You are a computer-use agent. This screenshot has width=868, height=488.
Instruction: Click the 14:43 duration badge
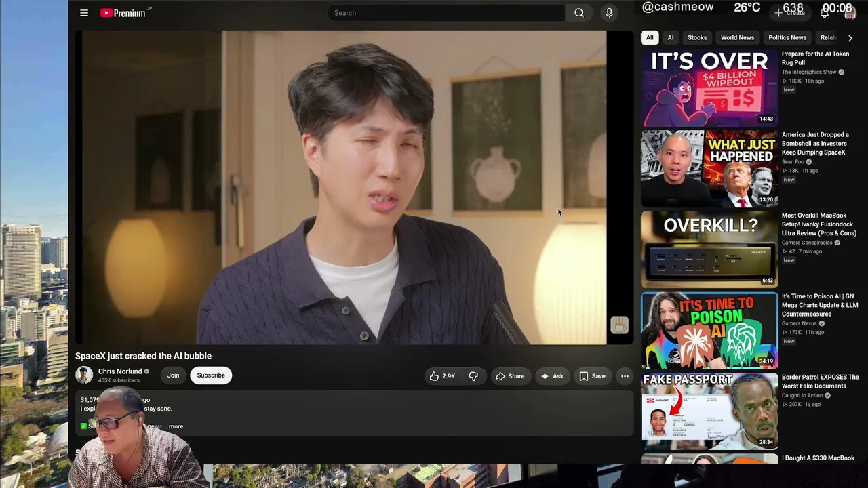[x=766, y=119]
